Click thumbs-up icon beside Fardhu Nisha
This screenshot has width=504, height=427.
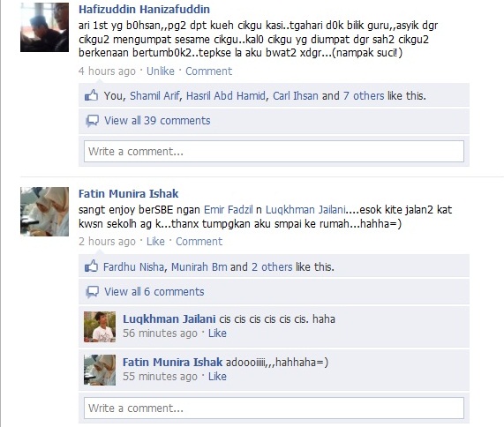click(91, 266)
